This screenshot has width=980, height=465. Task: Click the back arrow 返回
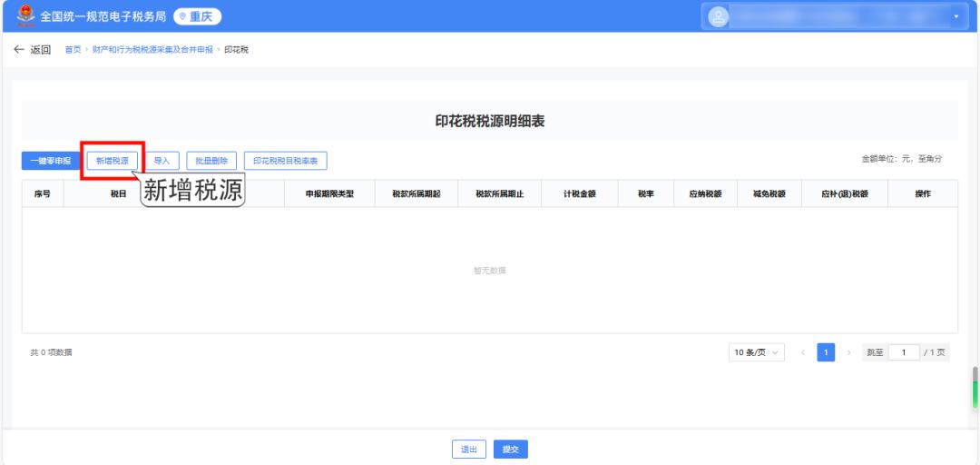click(33, 50)
